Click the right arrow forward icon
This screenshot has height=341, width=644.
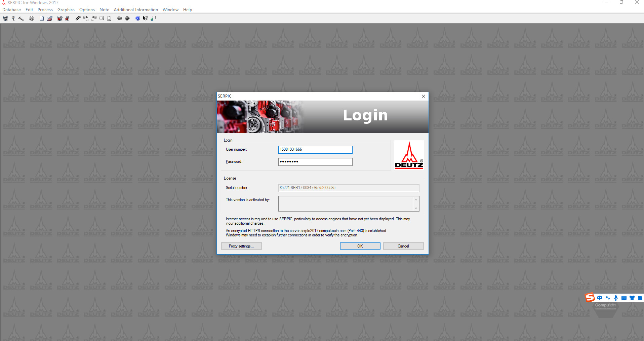tap(127, 18)
